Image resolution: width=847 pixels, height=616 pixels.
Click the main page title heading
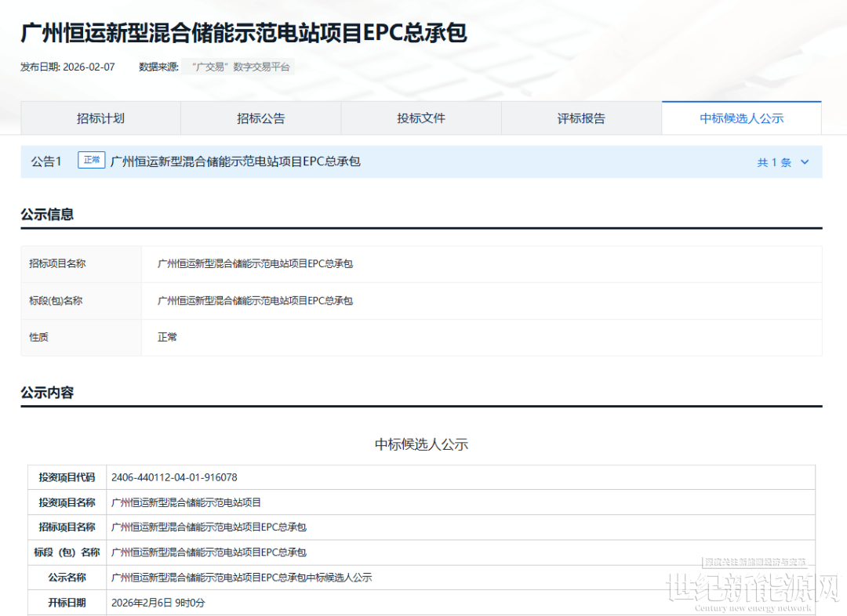click(243, 33)
